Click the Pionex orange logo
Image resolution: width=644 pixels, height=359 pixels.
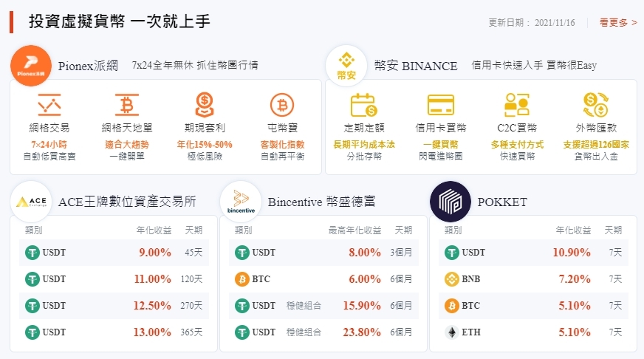click(x=31, y=66)
